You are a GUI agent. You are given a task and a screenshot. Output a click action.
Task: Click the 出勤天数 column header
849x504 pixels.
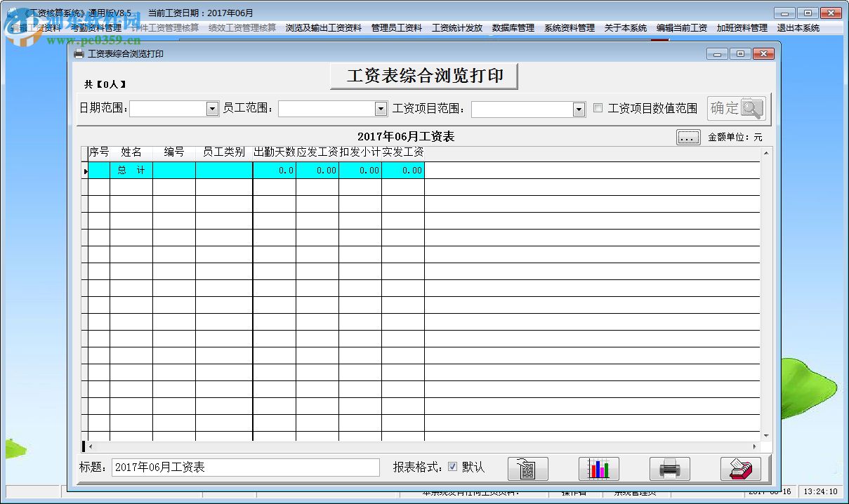[x=275, y=152]
